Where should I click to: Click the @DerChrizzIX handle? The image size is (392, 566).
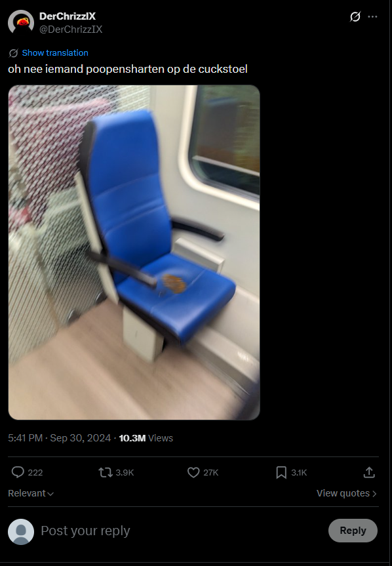[71, 30]
